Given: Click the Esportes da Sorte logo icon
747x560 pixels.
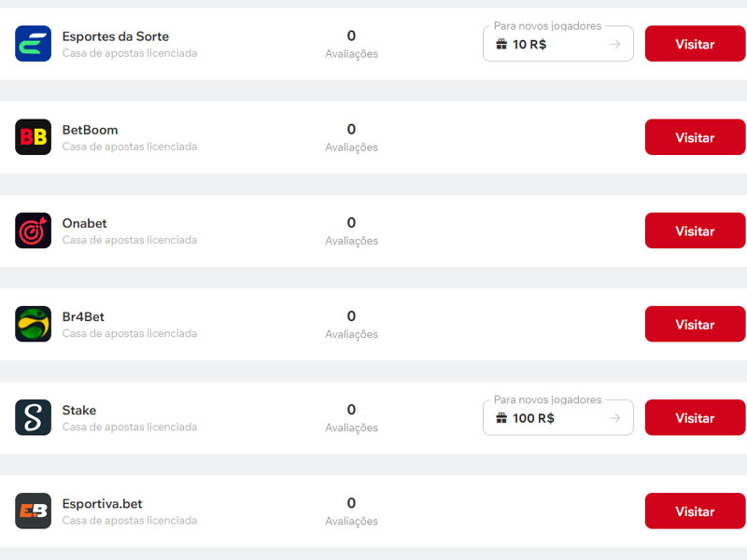Looking at the screenshot, I should tap(33, 43).
